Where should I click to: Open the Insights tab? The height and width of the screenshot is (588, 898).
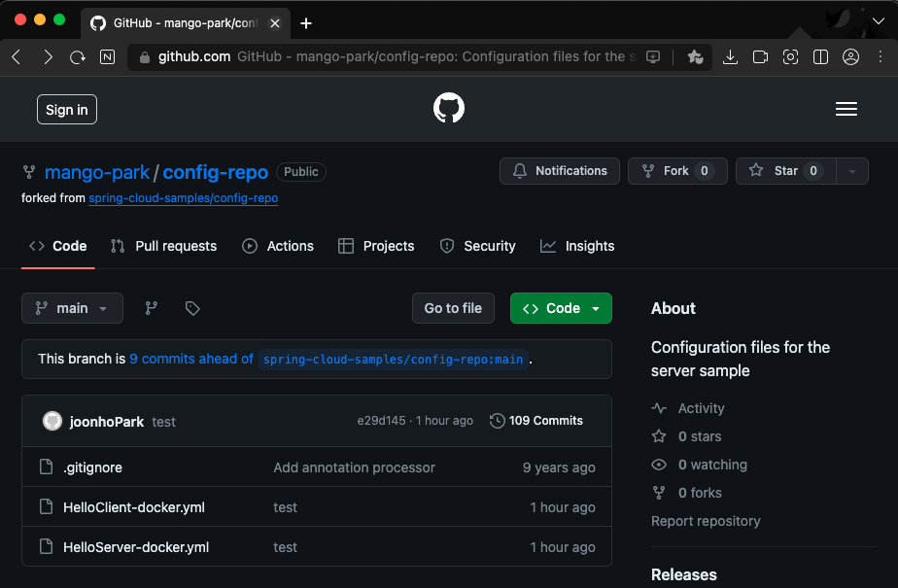pos(577,246)
